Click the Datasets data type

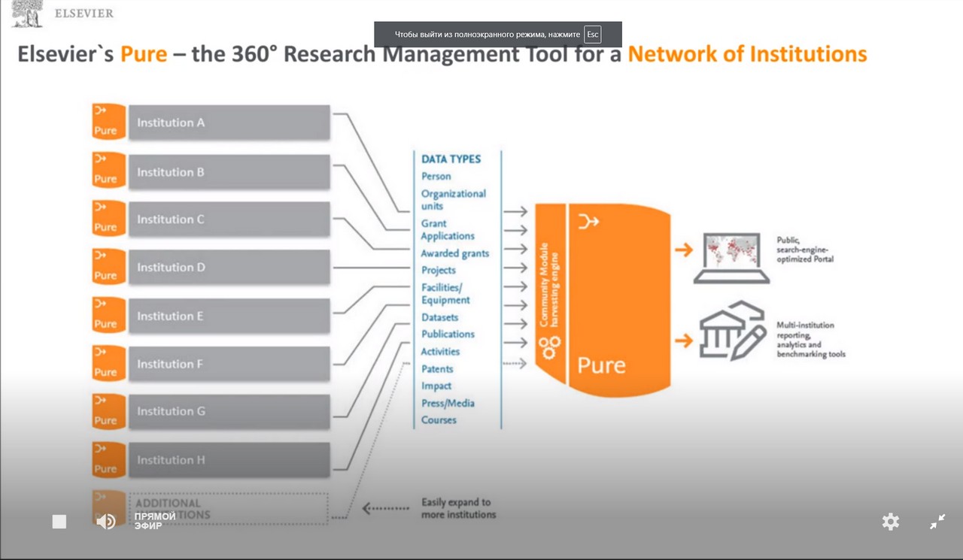(x=439, y=318)
